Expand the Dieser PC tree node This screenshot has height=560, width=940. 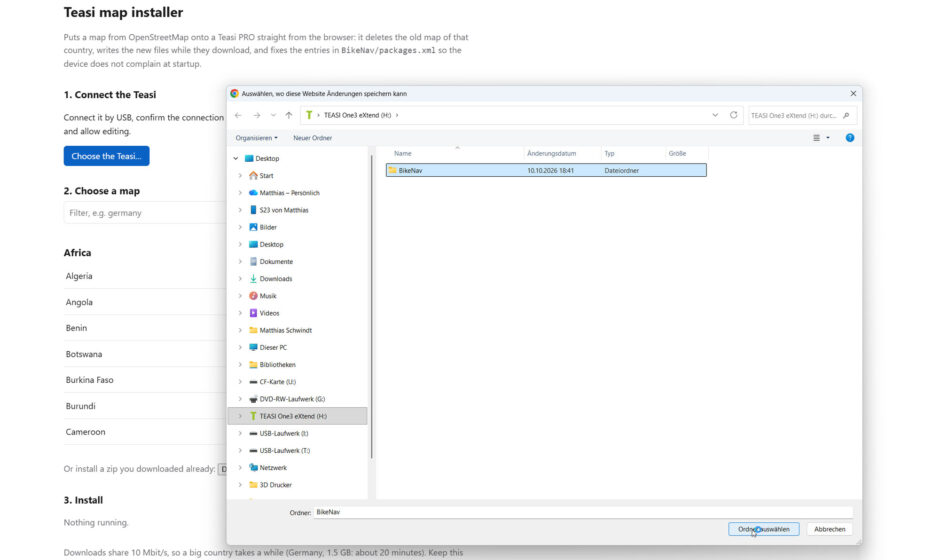click(x=240, y=348)
